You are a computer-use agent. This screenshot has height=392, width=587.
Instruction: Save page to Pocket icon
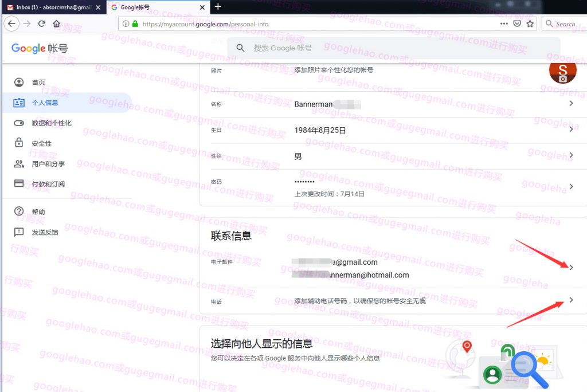pyautogui.click(x=517, y=24)
